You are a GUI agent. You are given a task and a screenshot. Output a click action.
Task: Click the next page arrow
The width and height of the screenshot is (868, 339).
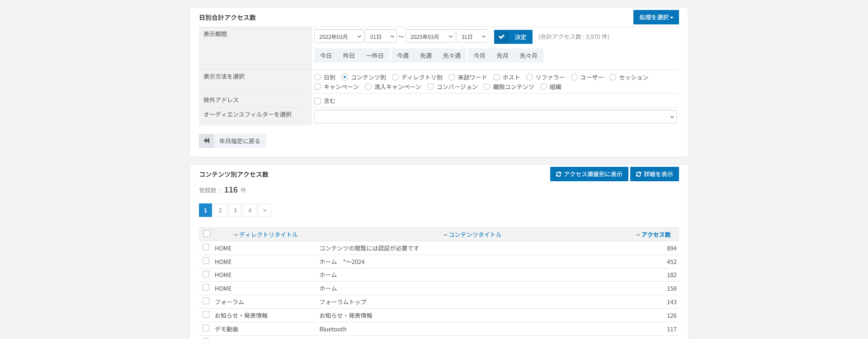tap(264, 210)
